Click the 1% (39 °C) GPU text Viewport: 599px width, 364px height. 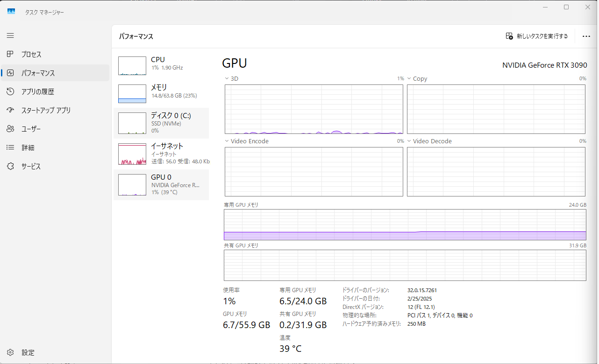coord(164,192)
